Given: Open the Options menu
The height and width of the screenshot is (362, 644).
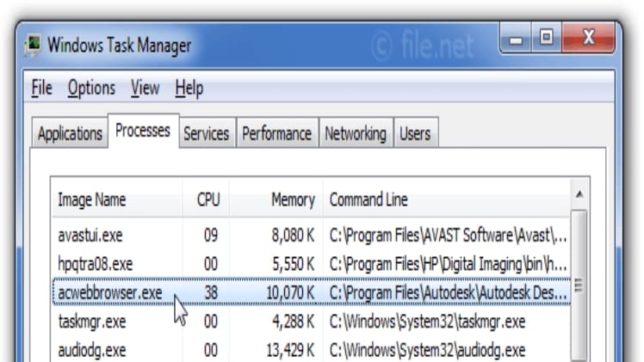Looking at the screenshot, I should pyautogui.click(x=91, y=88).
